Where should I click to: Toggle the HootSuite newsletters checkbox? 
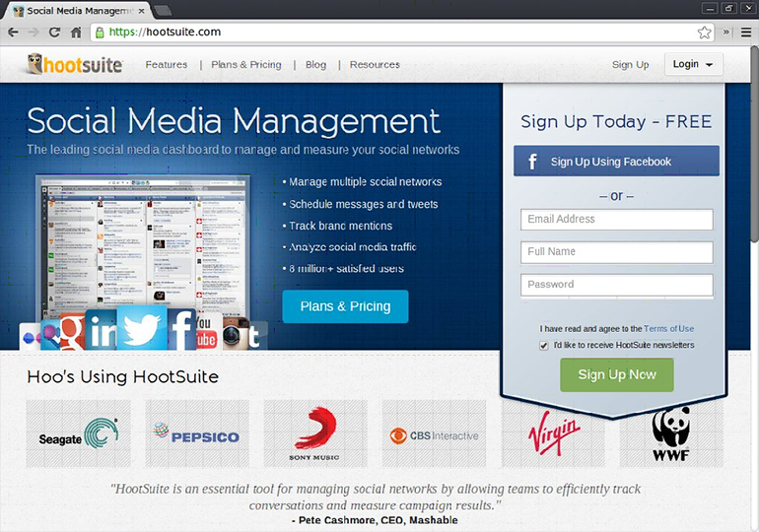(544, 346)
